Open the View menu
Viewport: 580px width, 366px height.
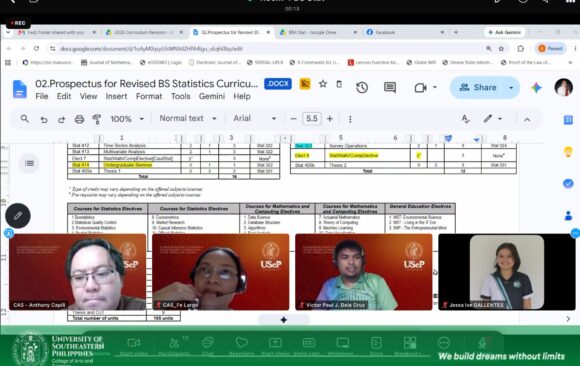point(88,97)
